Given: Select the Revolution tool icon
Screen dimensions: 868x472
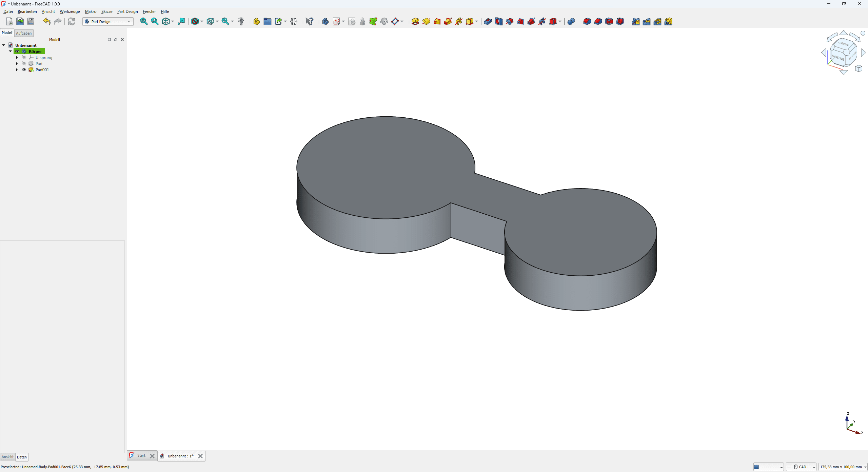Looking at the screenshot, I should click(x=426, y=22).
